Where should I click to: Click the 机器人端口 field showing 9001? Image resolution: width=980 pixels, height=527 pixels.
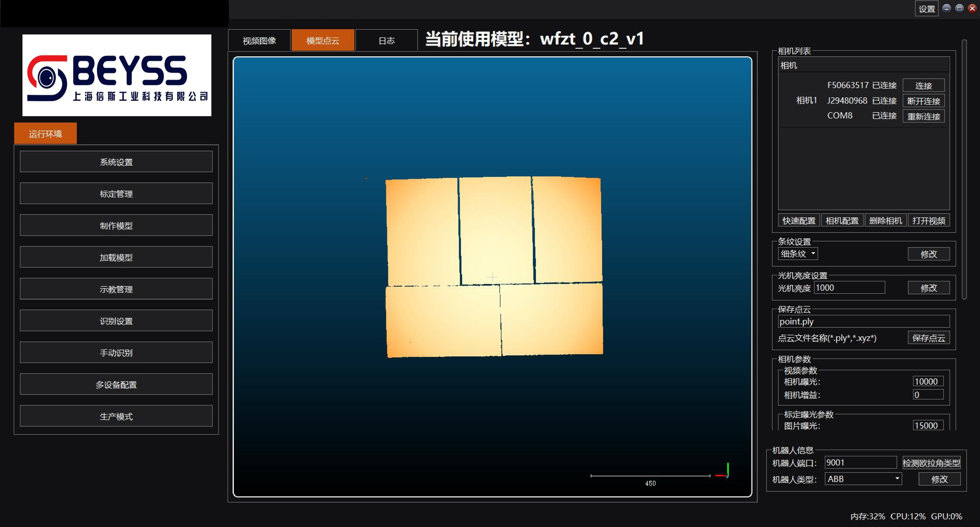tap(860, 462)
